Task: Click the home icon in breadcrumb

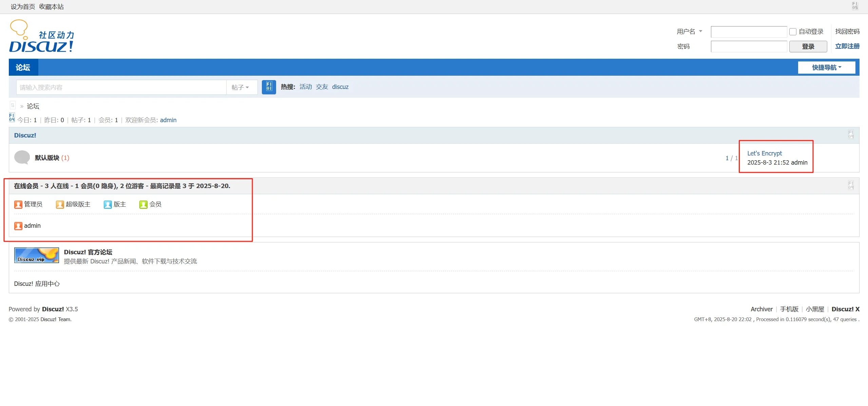Action: 13,105
